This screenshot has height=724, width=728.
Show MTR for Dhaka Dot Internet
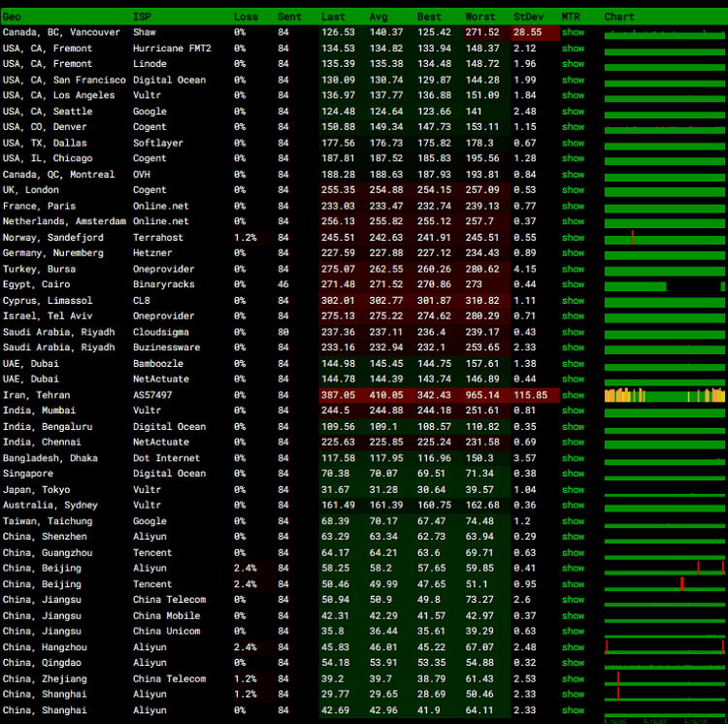[x=573, y=458]
